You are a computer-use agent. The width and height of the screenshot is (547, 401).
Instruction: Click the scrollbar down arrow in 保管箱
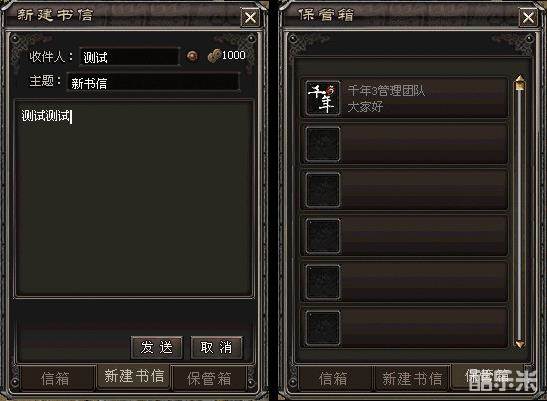click(x=520, y=343)
